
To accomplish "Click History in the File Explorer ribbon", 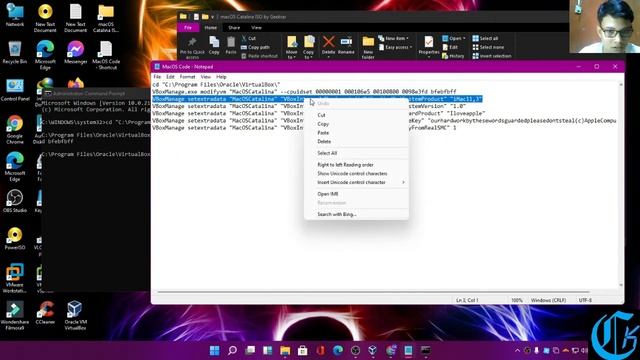I will pos(453,56).
